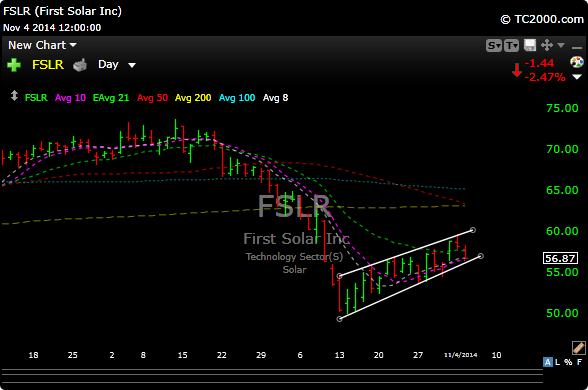This screenshot has width=588, height=390.
Task: Click the 56.87 current price label
Action: tap(560, 258)
